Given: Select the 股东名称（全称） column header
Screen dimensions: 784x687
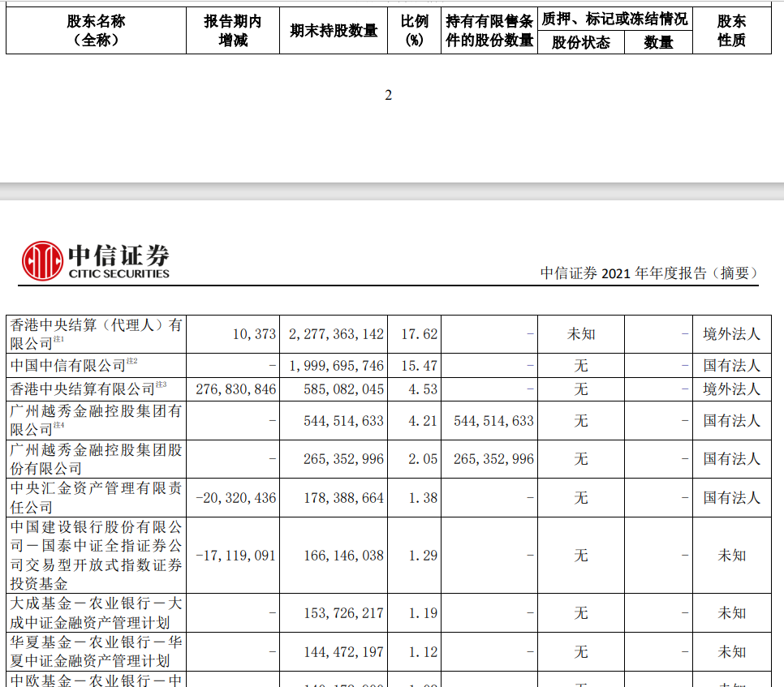Looking at the screenshot, I should 96,31.
